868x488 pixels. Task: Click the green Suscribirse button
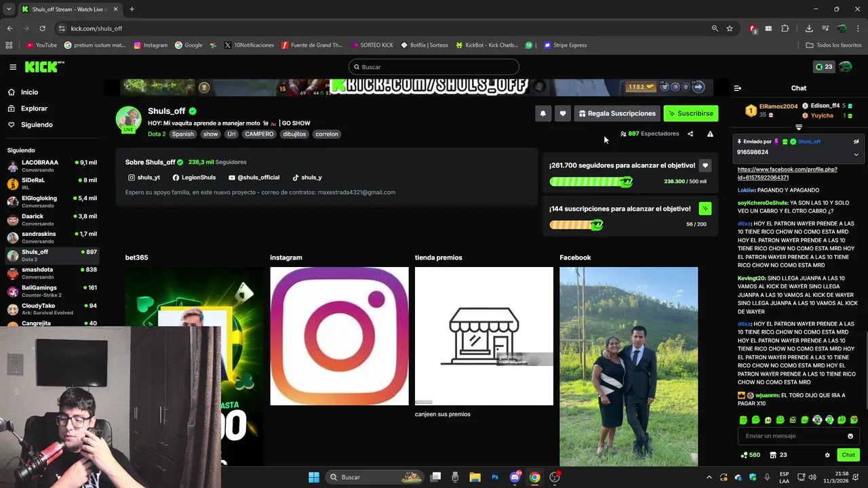pyautogui.click(x=690, y=113)
